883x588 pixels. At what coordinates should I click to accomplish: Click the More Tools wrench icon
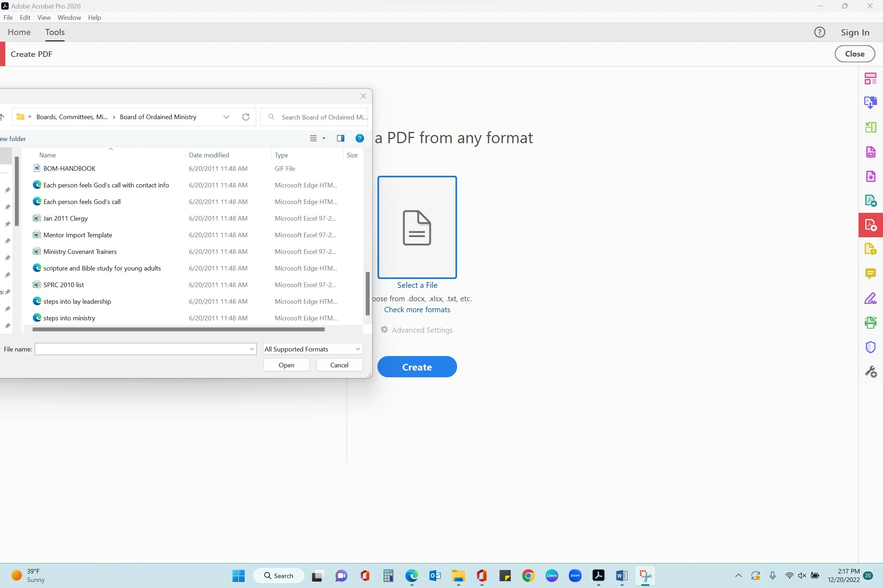point(870,371)
